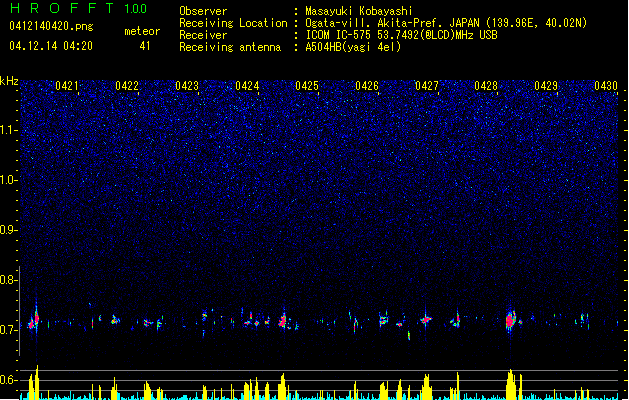Click the 1.1 kHz axis label

pos(9,130)
